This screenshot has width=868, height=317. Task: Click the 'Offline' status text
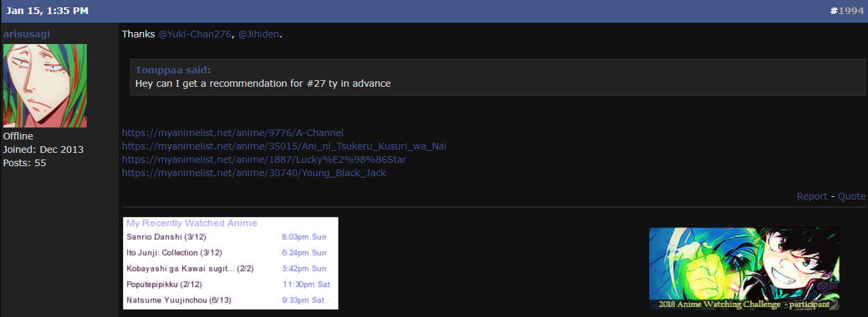click(18, 136)
